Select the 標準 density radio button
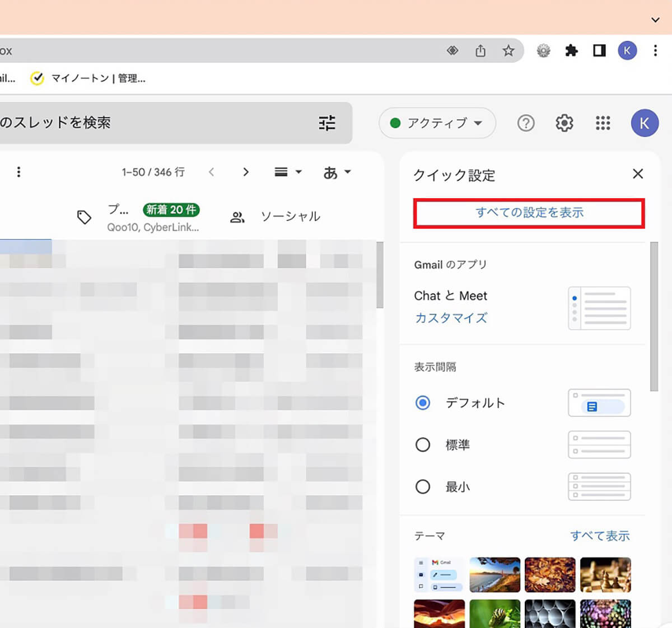672x628 pixels. click(423, 444)
